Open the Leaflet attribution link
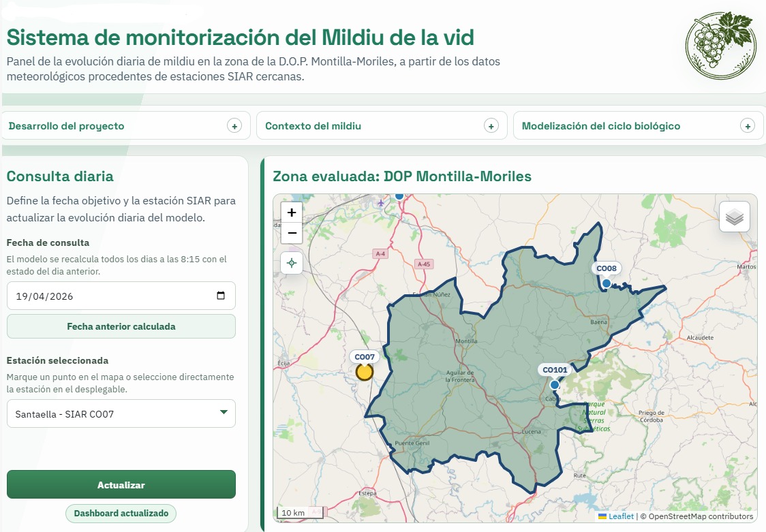This screenshot has width=766, height=532. [621, 516]
